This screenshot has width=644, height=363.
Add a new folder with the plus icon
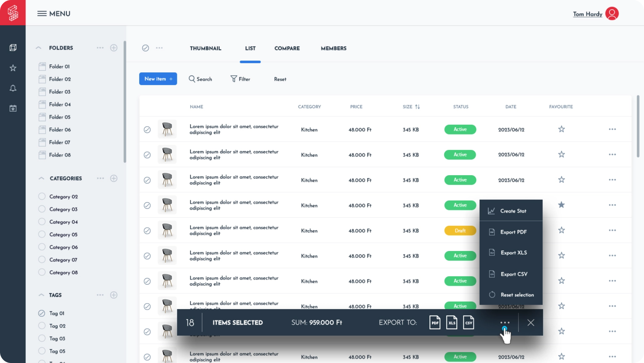tap(114, 48)
